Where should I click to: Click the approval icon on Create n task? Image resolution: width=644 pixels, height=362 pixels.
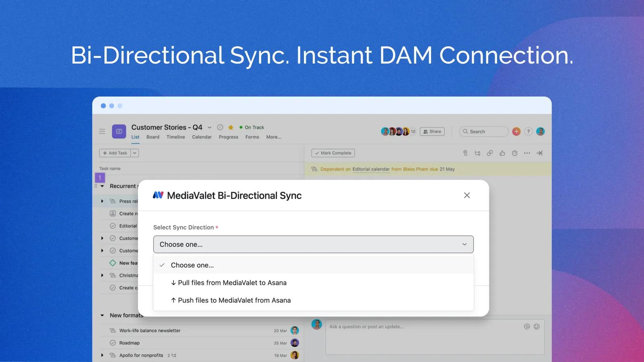click(x=113, y=214)
